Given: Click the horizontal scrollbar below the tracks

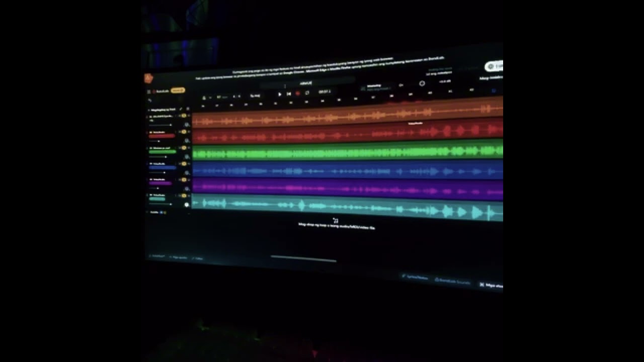Looking at the screenshot, I should click(x=303, y=259).
